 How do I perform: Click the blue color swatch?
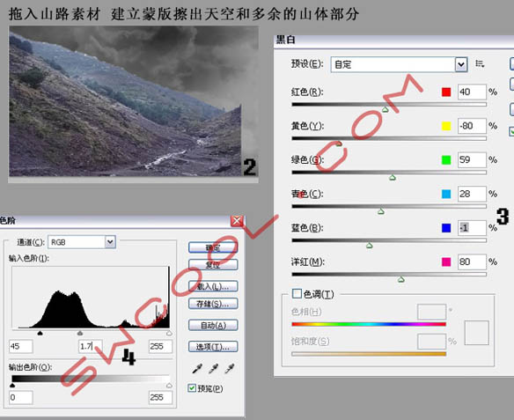(x=446, y=228)
